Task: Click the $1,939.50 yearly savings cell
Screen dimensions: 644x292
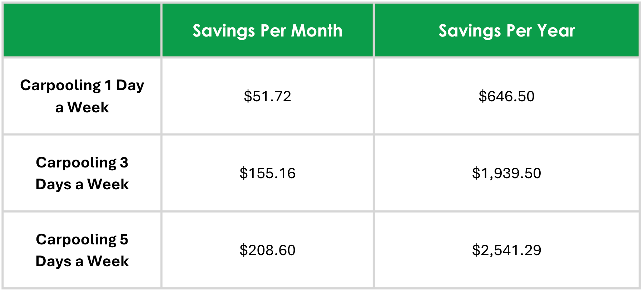Action: coord(506,173)
